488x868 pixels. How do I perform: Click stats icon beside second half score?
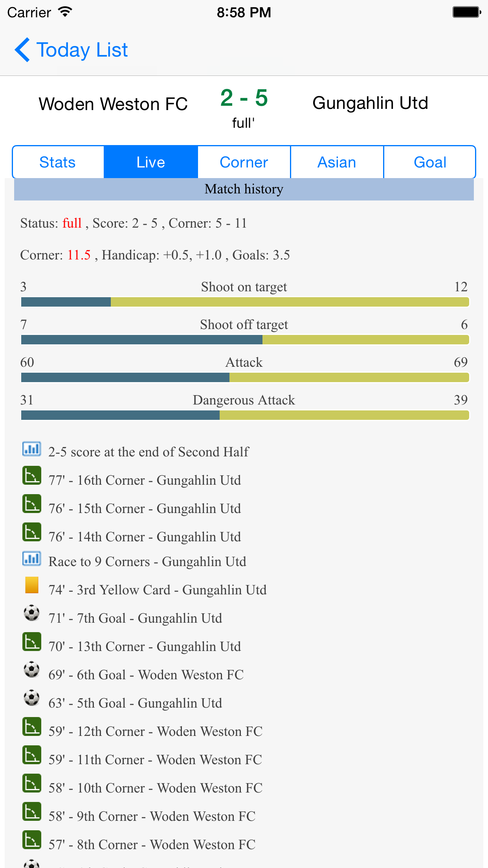[x=31, y=449]
